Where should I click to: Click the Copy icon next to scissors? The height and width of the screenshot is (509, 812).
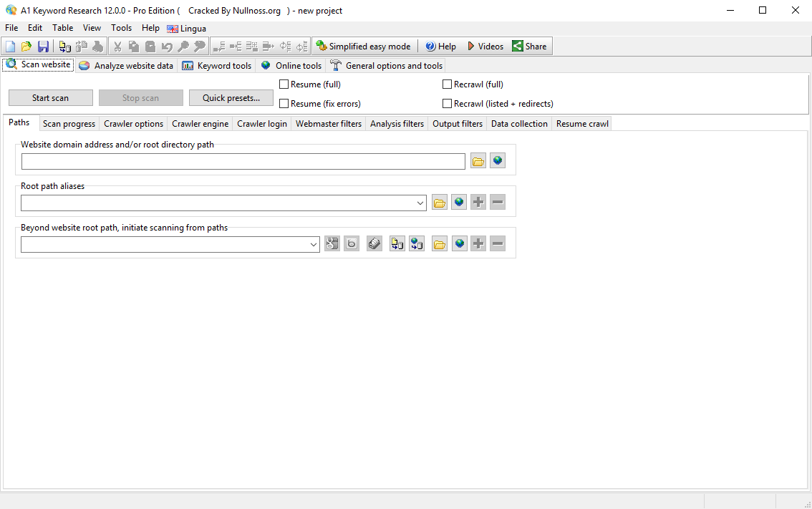click(134, 47)
